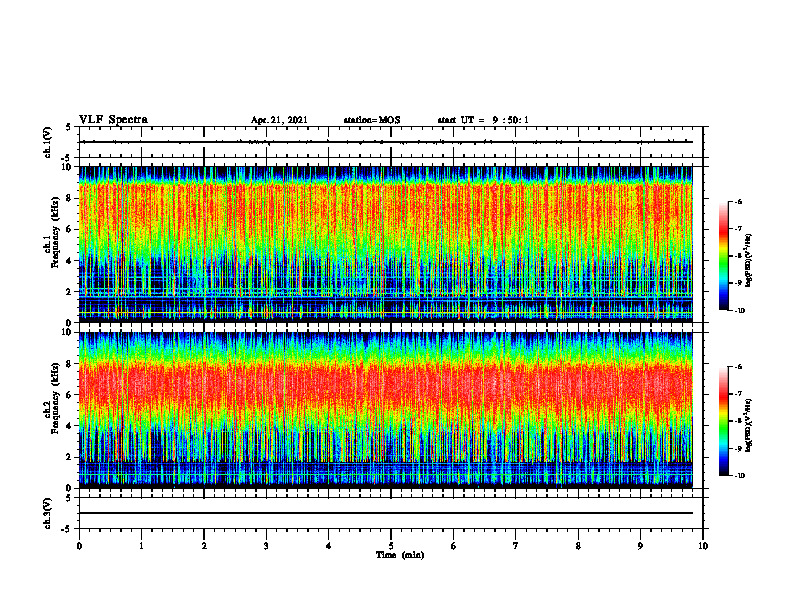Viewport: 792px width, 612px height.
Task: Click the "VLF Spectra" title text
Action: 113,120
